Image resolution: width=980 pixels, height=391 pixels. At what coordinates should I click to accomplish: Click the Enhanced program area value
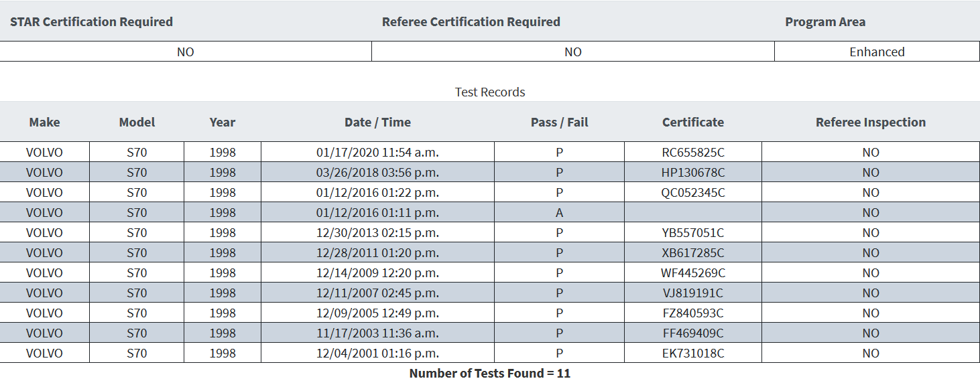pyautogui.click(x=877, y=52)
